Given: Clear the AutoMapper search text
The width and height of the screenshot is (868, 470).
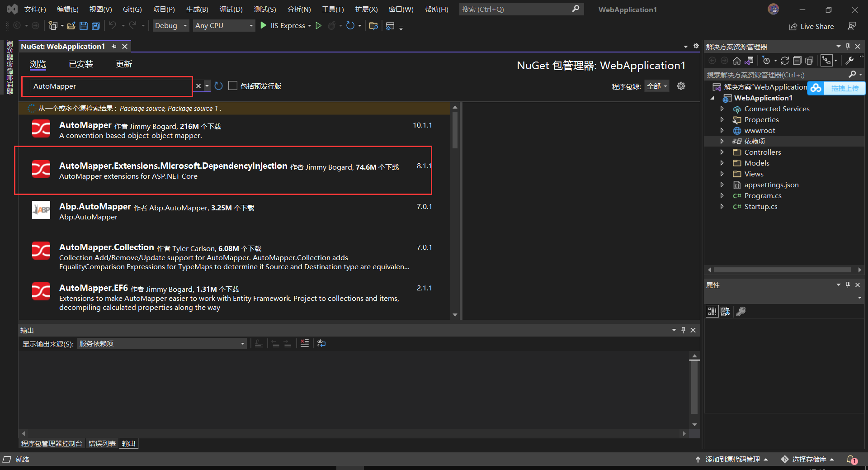Looking at the screenshot, I should (x=198, y=86).
